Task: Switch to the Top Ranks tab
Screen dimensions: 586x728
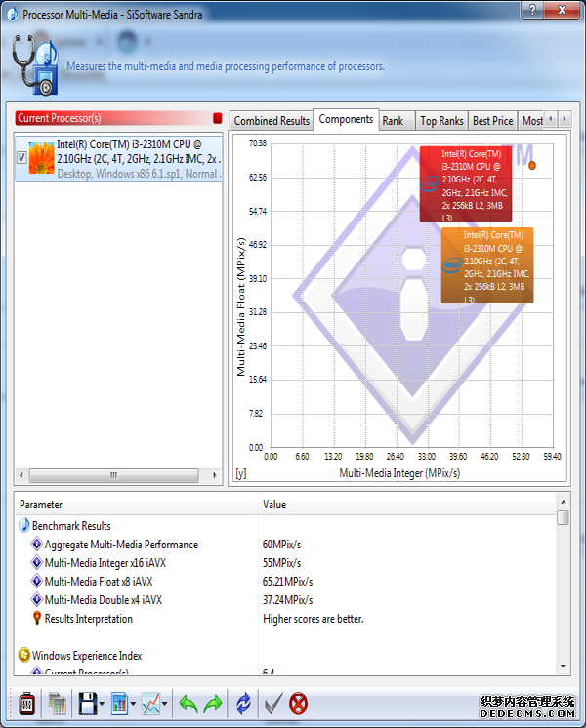Action: (x=441, y=121)
